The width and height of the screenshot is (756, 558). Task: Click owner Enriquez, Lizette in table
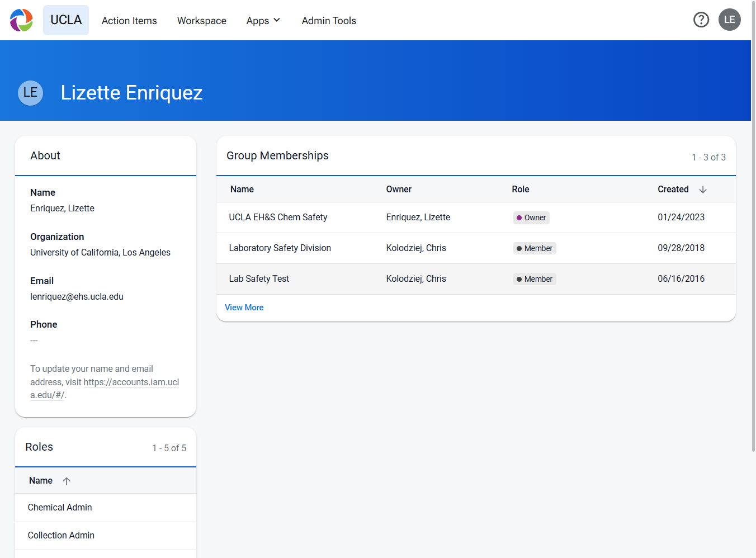tap(418, 217)
